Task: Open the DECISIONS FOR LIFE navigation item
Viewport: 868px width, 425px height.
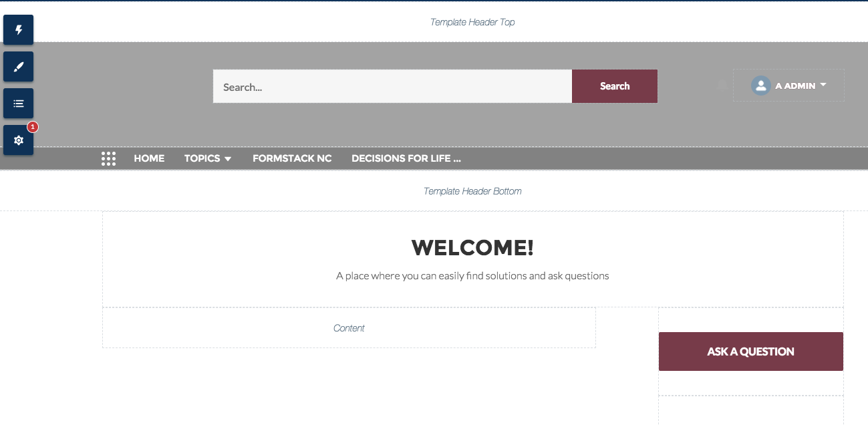Action: pyautogui.click(x=406, y=158)
